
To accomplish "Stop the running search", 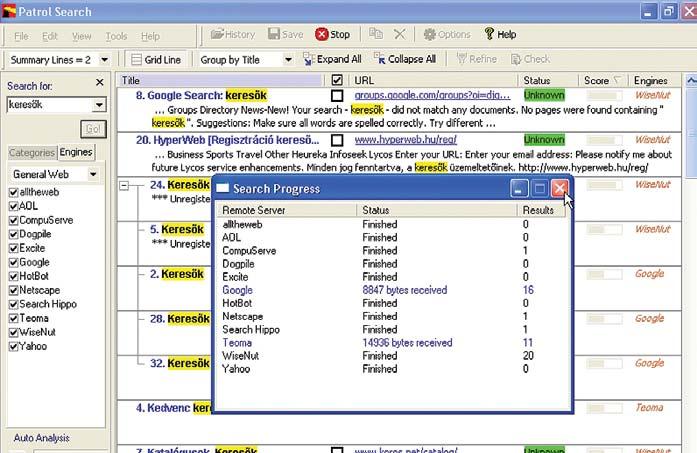I will [x=332, y=34].
